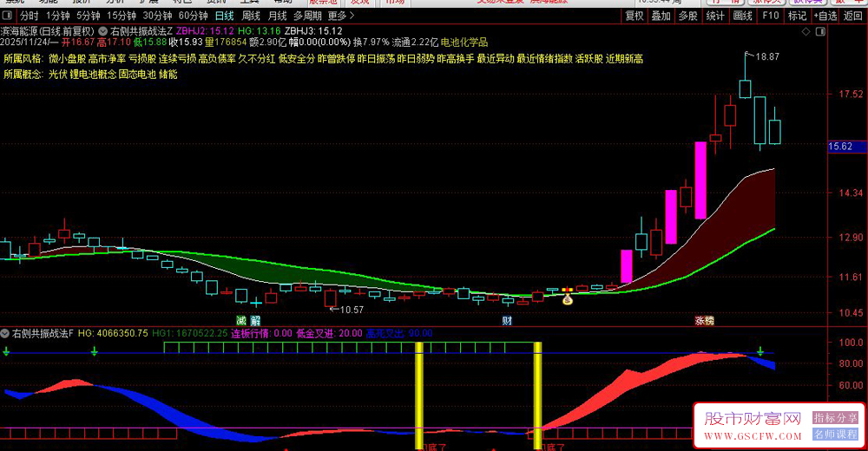
Task: Click the 减 event marker below candles
Action: pos(241,320)
